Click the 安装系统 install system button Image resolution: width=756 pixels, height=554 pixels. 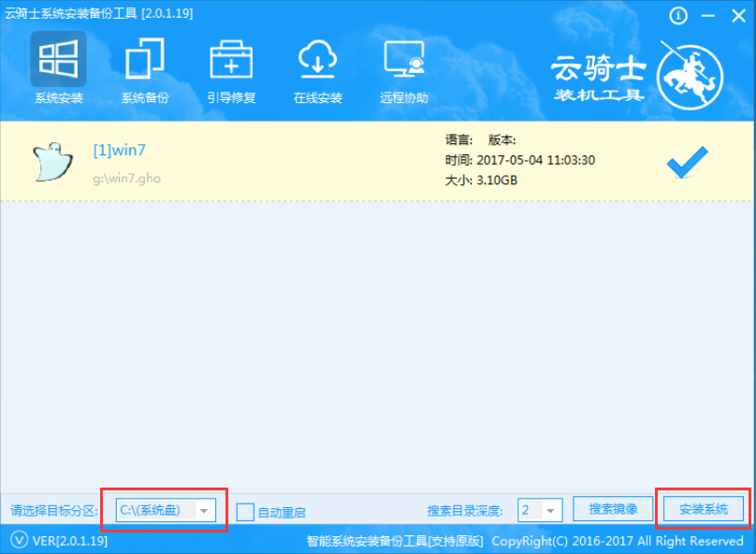point(703,509)
